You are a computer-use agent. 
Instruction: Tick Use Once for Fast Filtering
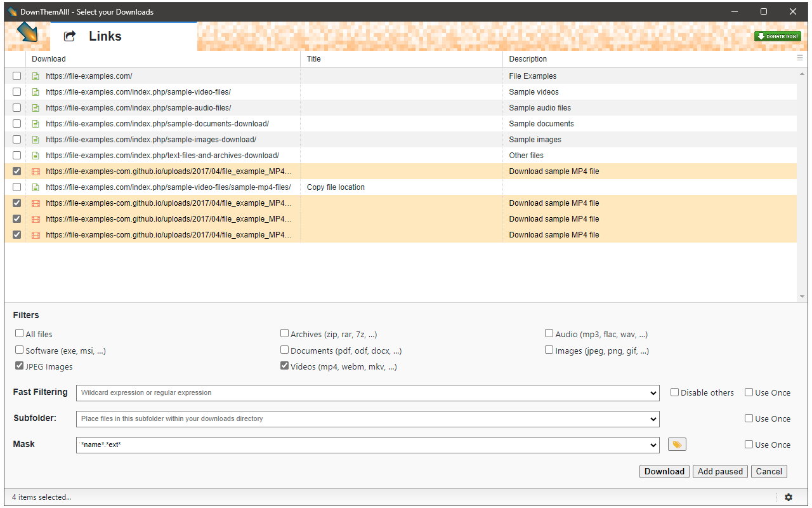click(x=749, y=392)
